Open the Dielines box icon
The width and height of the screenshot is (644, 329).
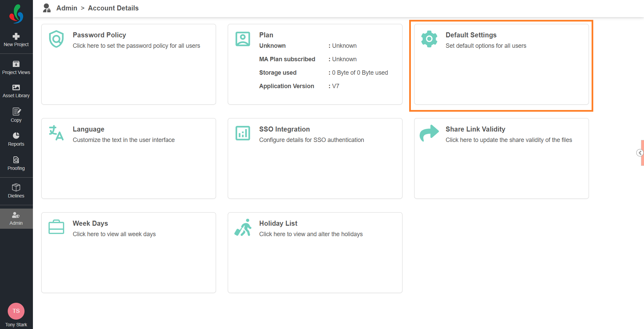click(16, 187)
